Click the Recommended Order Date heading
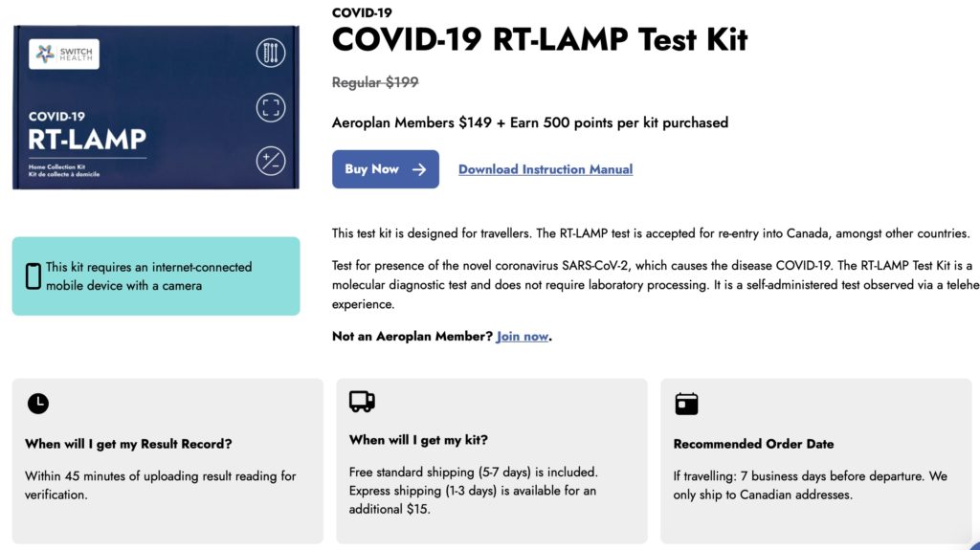Screen dimensions: 980x550 (753, 444)
